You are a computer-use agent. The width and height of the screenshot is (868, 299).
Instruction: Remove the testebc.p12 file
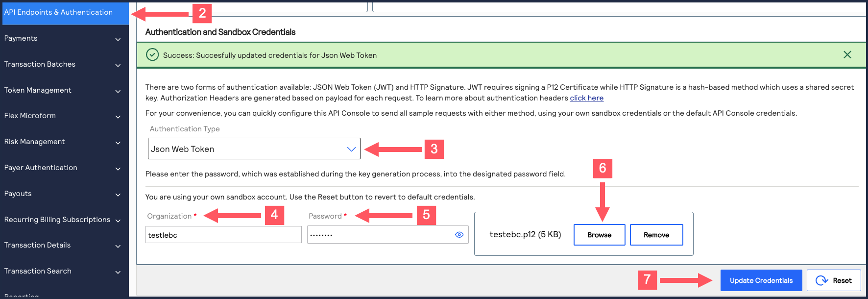[x=656, y=235]
